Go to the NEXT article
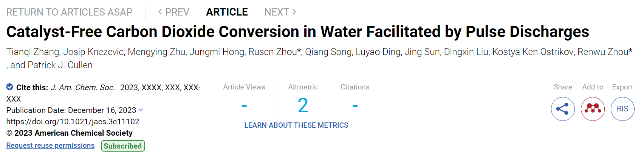644x155 pixels. tap(280, 12)
